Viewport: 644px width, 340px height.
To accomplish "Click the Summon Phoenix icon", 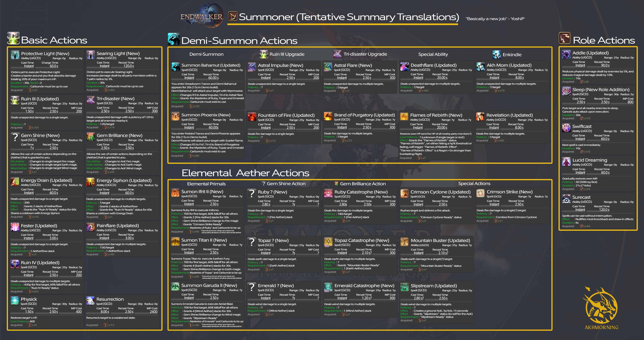I will click(175, 116).
